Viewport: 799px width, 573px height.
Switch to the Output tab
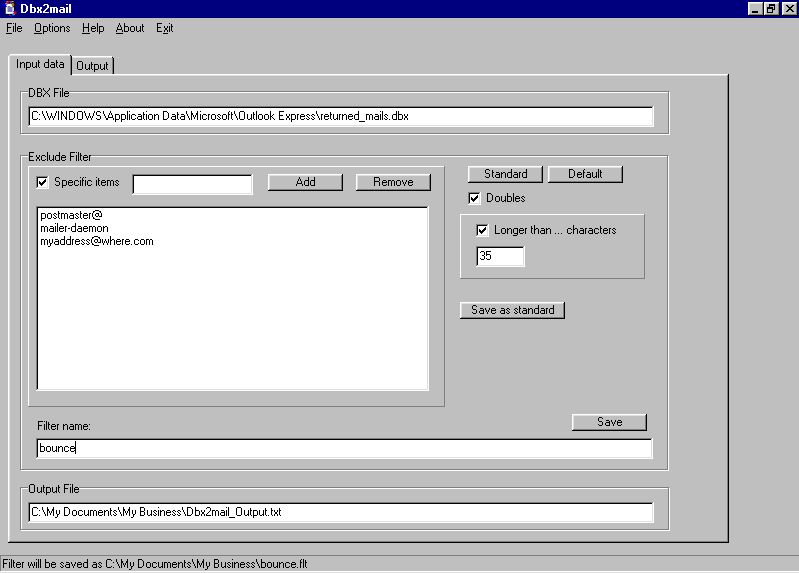92,66
